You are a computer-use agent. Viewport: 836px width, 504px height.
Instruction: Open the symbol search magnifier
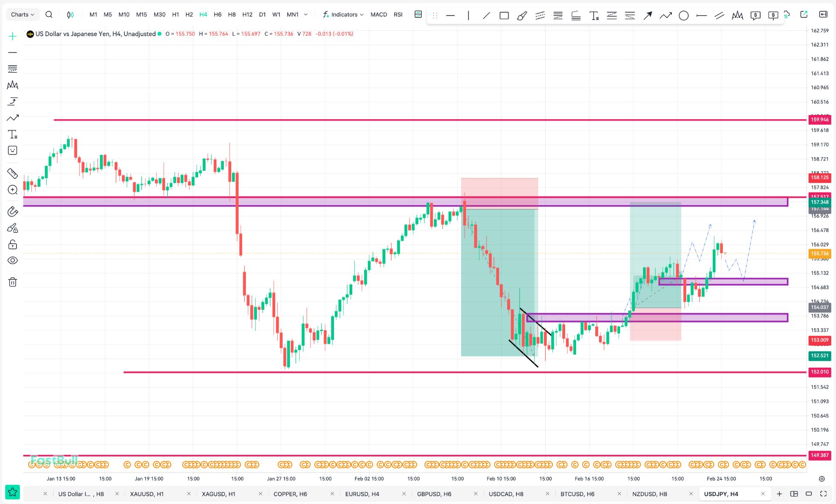(49, 14)
